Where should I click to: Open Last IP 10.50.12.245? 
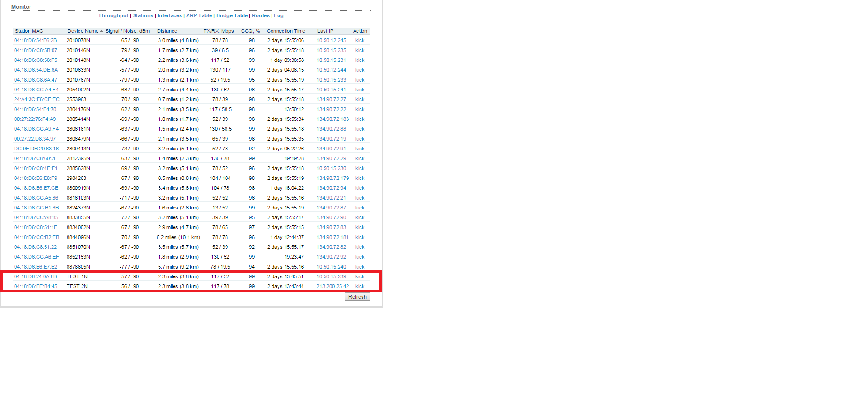tap(332, 40)
